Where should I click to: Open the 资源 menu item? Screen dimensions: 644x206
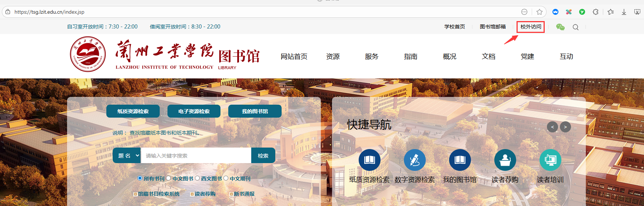point(333,57)
